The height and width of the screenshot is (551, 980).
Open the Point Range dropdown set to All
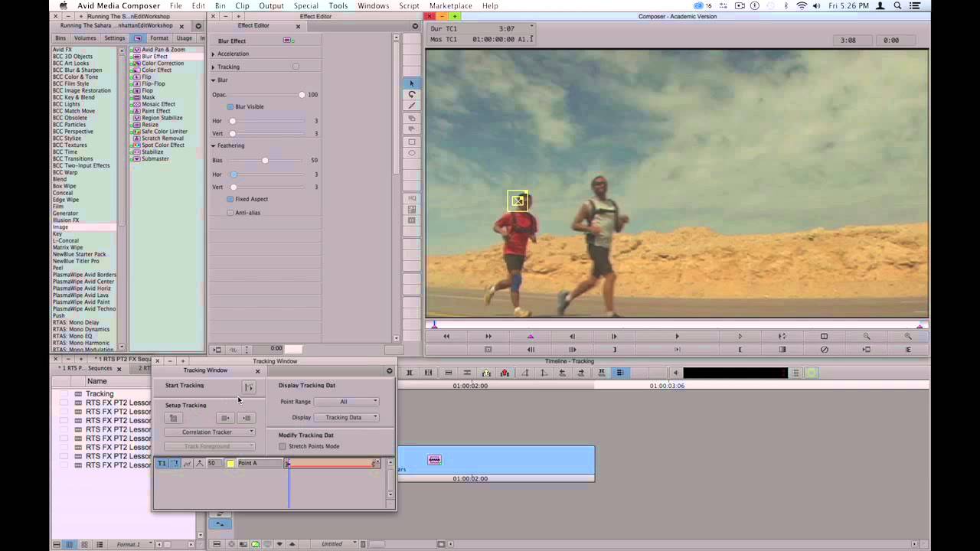[x=346, y=402]
